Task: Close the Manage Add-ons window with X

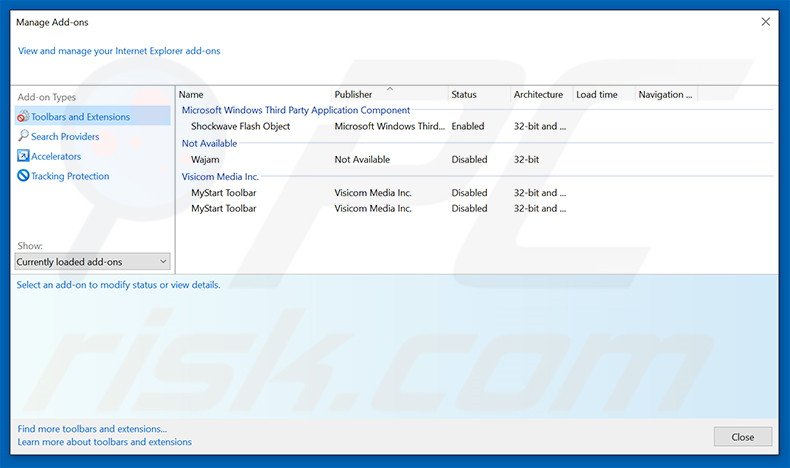Action: (765, 22)
